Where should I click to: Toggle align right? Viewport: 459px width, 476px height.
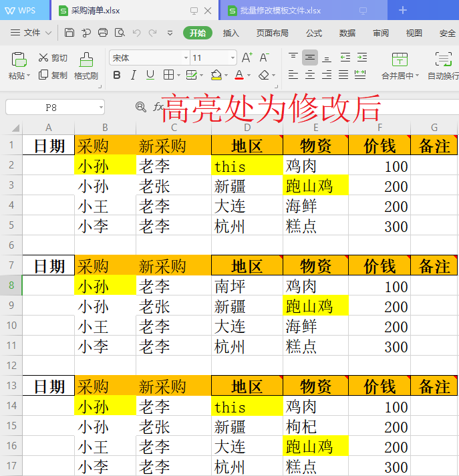coord(327,75)
